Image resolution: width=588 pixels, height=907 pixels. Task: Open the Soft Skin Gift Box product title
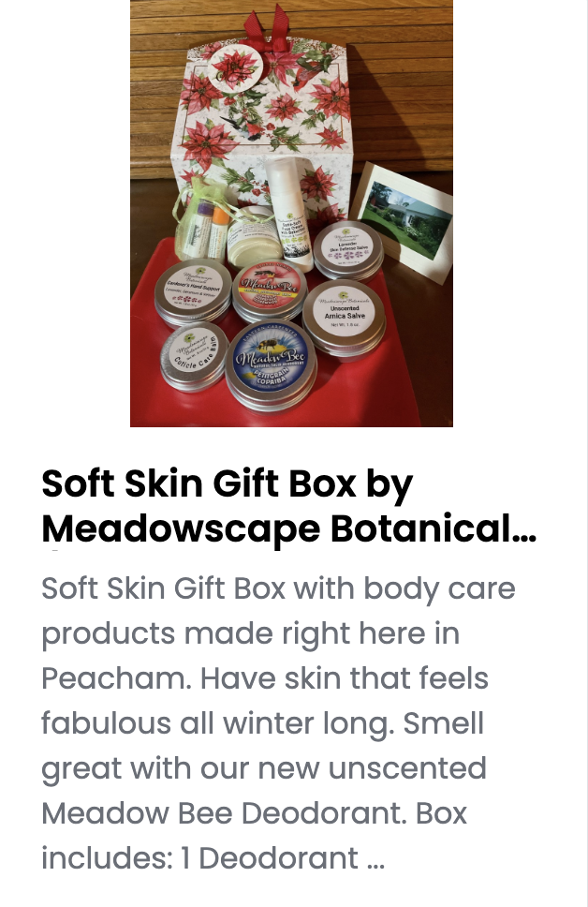coord(289,506)
